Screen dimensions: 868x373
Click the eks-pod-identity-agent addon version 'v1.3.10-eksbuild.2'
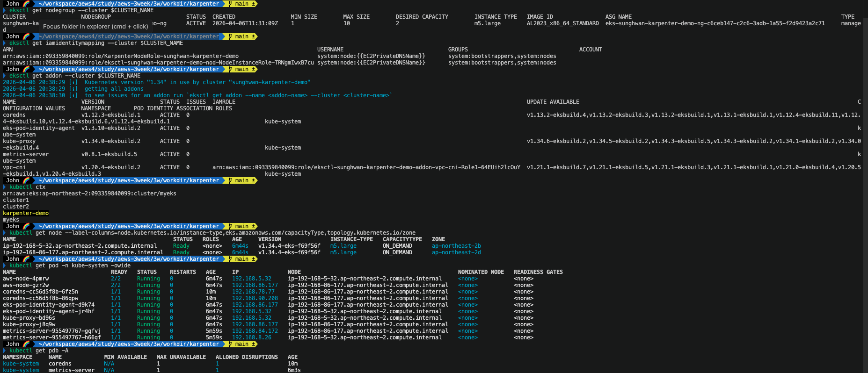[x=111, y=128]
